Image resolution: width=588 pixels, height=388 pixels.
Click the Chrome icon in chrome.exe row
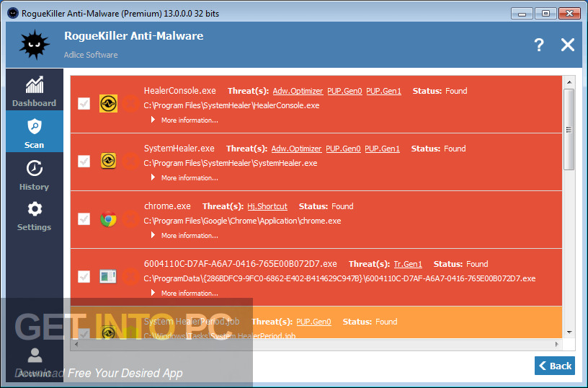pyautogui.click(x=108, y=219)
